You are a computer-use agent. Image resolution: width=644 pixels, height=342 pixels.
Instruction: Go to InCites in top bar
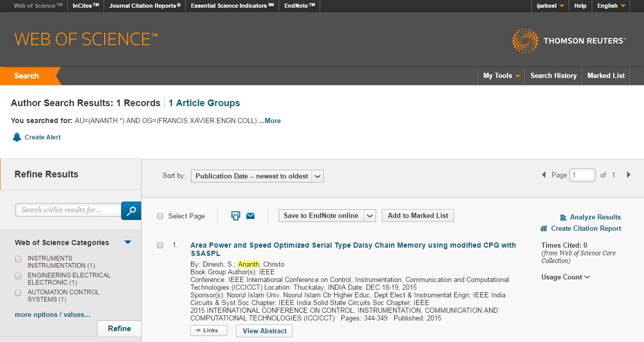click(x=86, y=6)
